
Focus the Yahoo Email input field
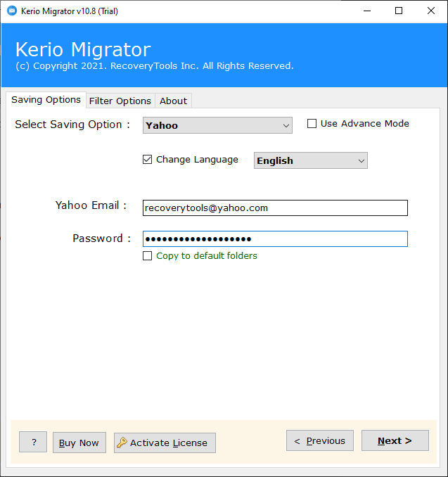275,208
